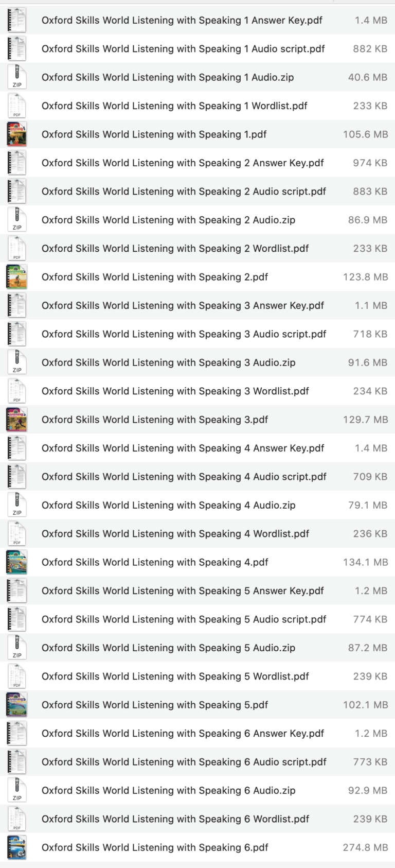Open Speaking 2 Audio script.pdf
395x868 pixels.
click(x=183, y=191)
